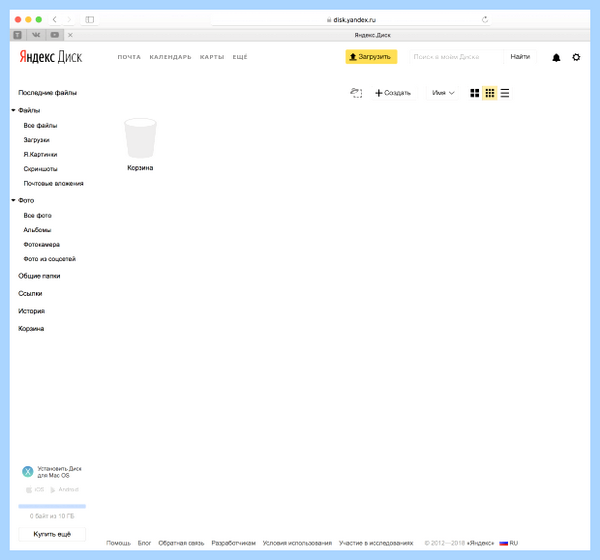Viewport: 600px width, 560px height.
Task: Click the Найти search button
Action: (520, 57)
